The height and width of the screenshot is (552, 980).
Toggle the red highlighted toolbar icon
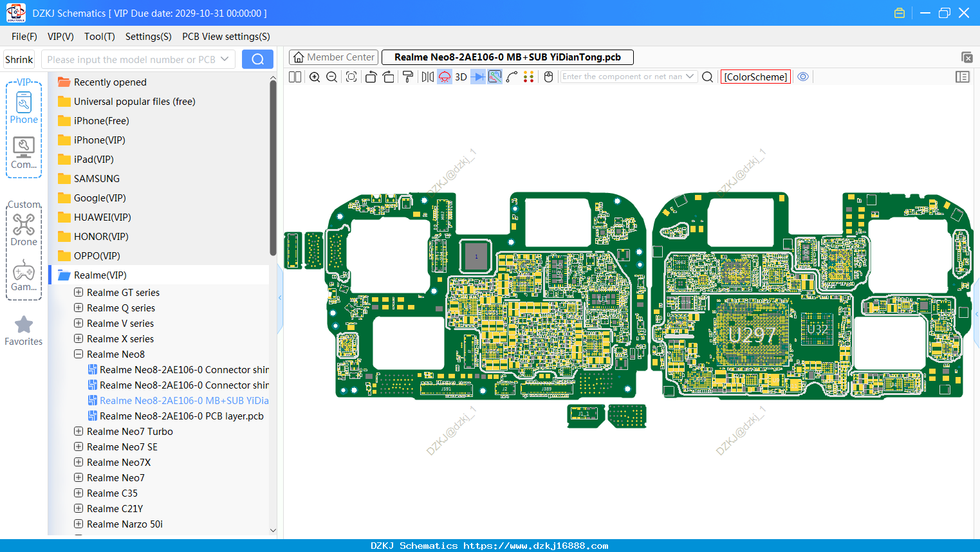click(x=445, y=77)
